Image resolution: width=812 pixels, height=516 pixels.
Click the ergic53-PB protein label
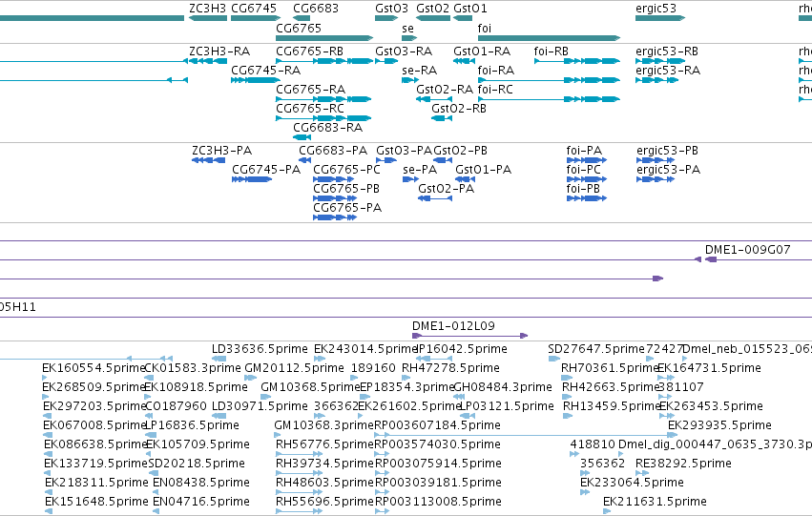point(668,151)
